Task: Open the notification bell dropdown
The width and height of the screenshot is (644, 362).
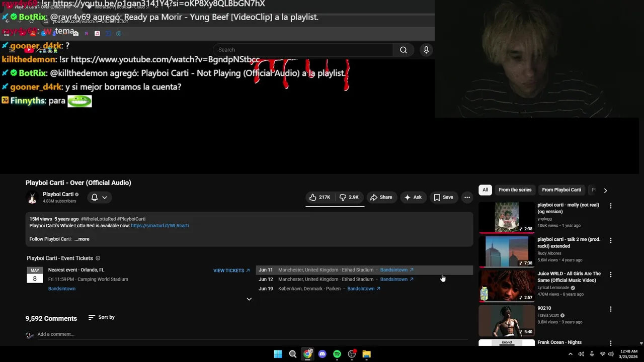Action: click(99, 198)
